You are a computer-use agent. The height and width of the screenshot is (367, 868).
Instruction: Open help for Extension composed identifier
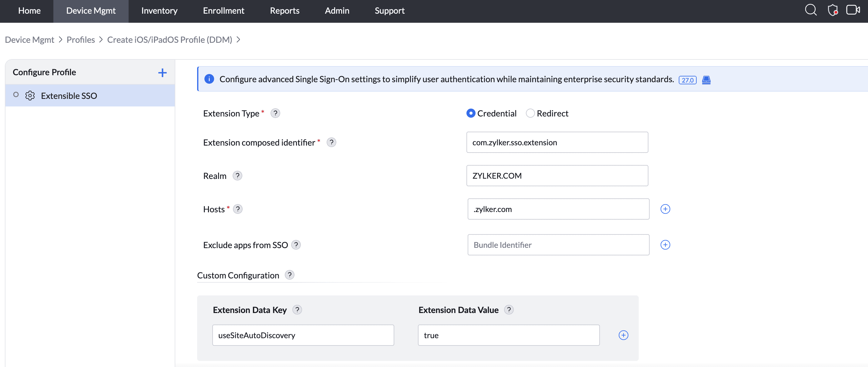(331, 142)
